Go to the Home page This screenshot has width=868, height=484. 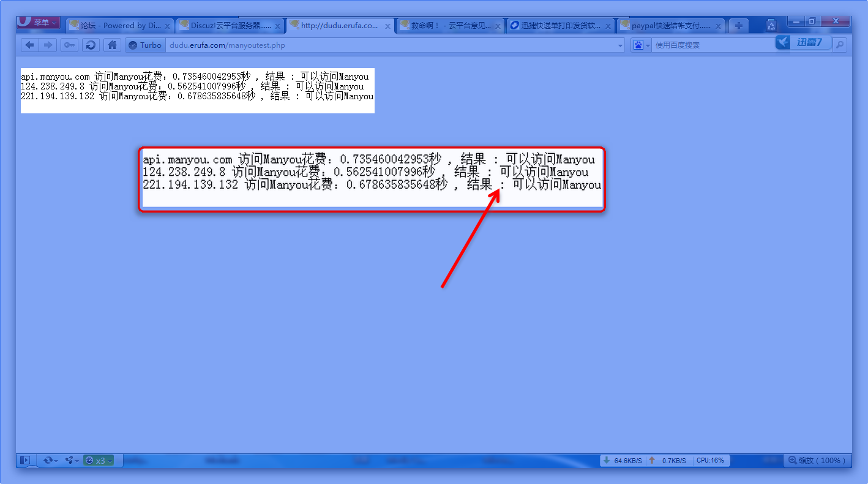coord(111,45)
